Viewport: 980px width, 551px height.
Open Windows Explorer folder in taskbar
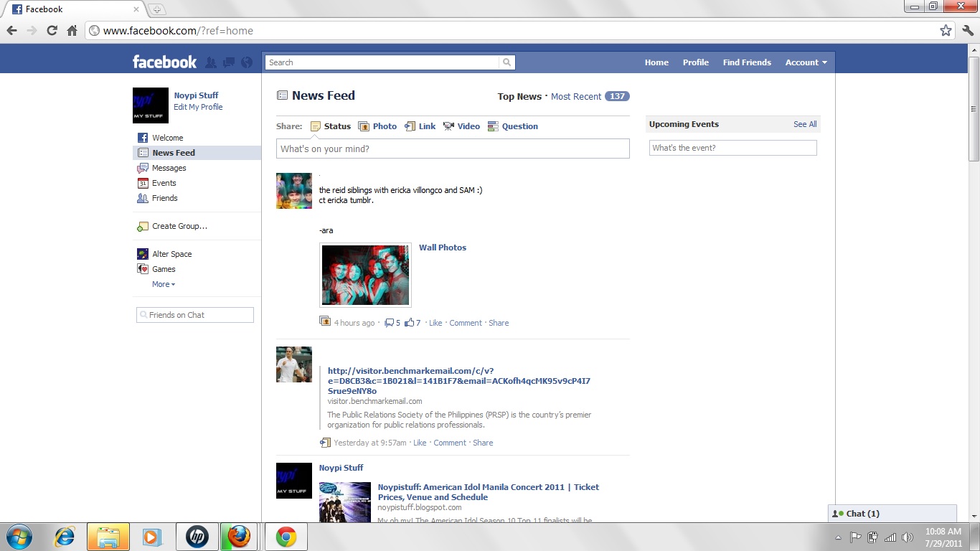click(108, 537)
